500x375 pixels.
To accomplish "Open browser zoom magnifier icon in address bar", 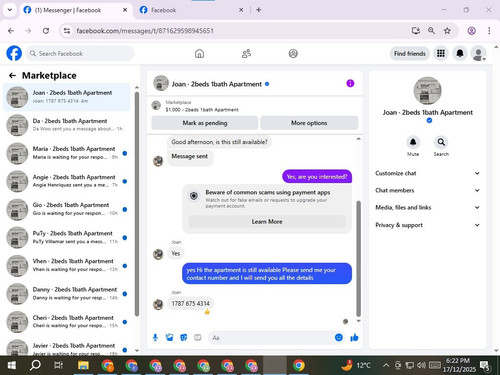I will pos(431,31).
